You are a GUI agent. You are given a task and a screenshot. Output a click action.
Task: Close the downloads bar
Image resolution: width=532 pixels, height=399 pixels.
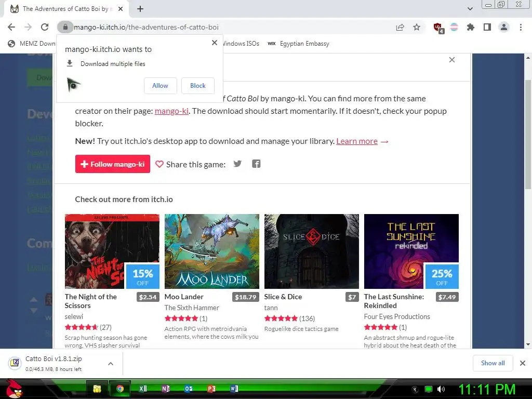[523, 363]
